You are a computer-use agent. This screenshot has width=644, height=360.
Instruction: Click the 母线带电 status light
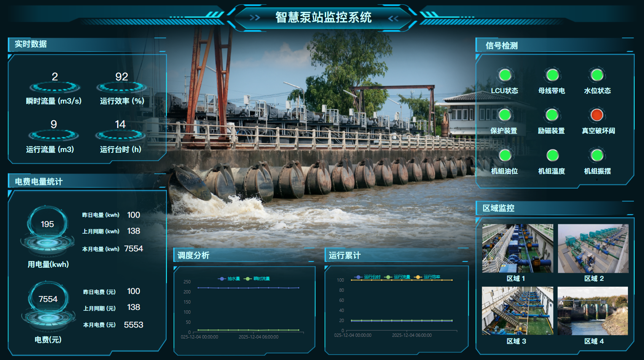(x=552, y=75)
